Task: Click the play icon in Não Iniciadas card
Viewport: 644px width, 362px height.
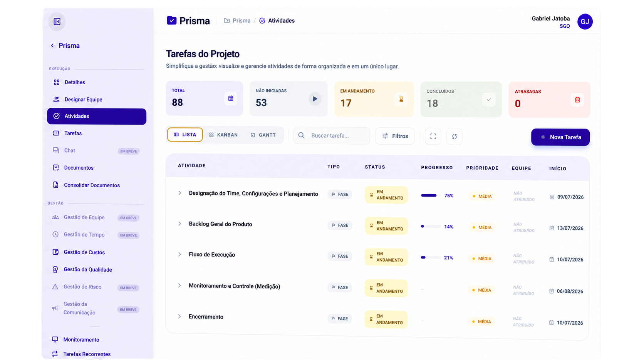Action: [x=315, y=99]
